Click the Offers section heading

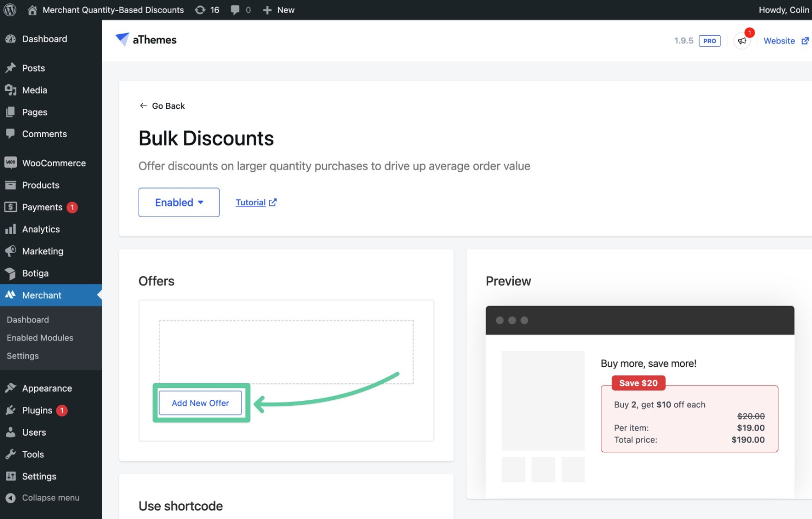(x=156, y=281)
